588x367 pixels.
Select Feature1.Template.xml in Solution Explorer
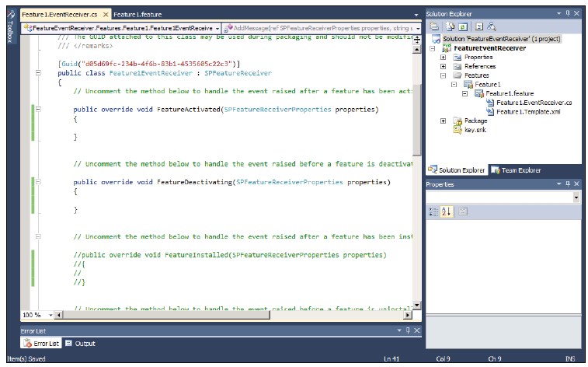[x=528, y=112]
